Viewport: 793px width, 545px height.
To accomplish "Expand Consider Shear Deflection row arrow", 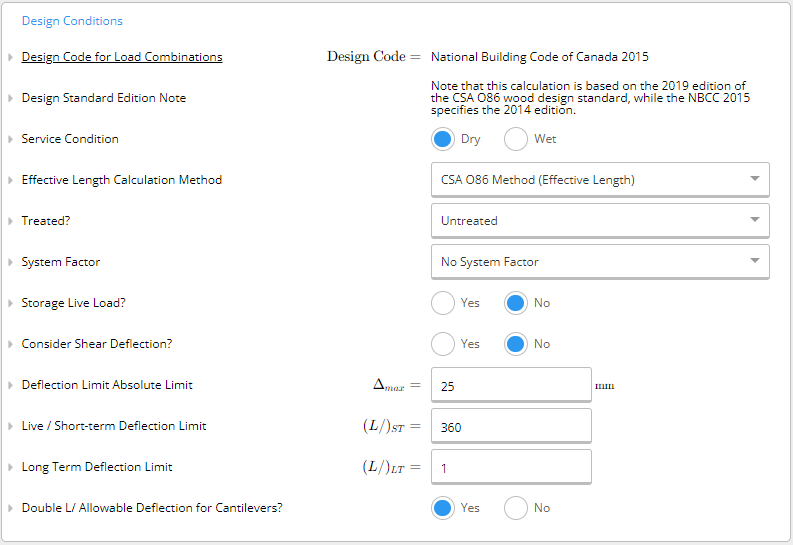I will (10, 344).
